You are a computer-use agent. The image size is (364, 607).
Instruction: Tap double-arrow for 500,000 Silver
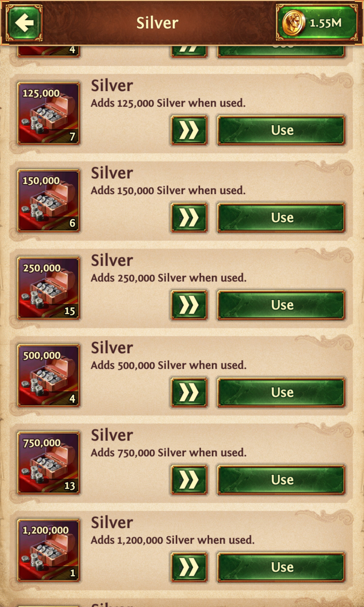click(x=189, y=392)
